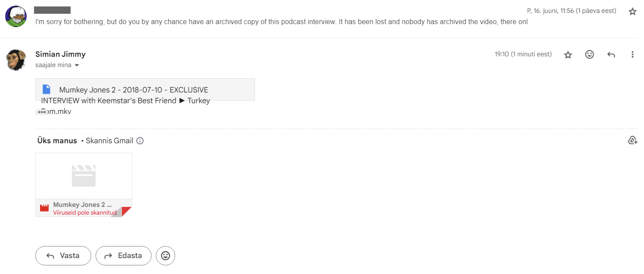Screen dimensions: 644x274
Task: Expand recipient details beside "saajale mina"
Action: click(77, 65)
